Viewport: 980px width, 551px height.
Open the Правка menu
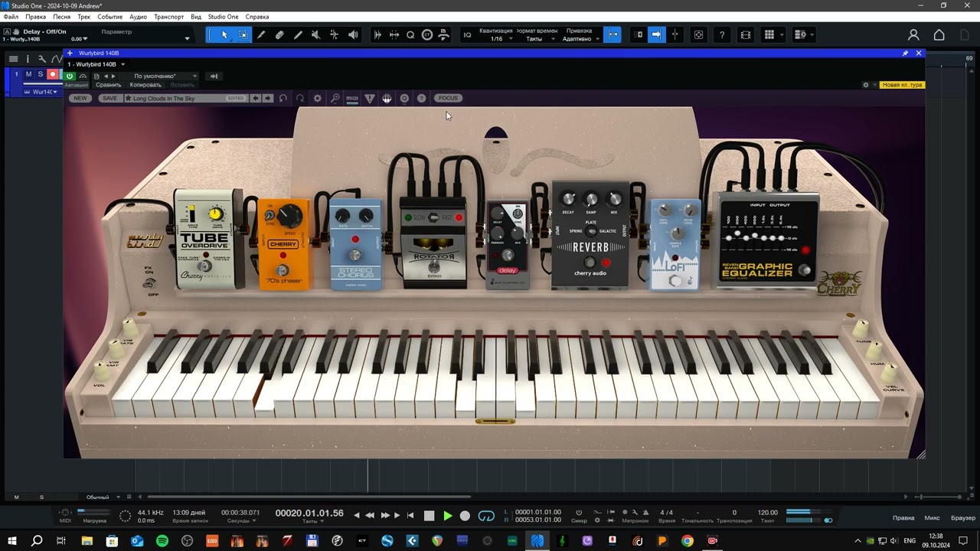pos(35,17)
